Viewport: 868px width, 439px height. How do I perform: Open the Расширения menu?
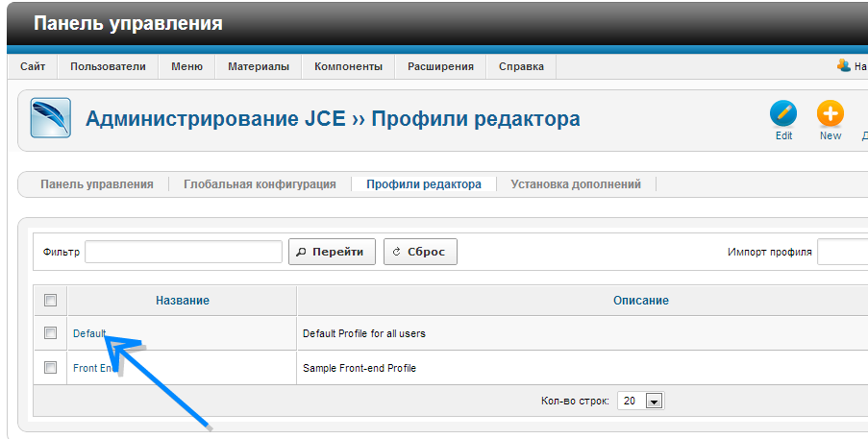[440, 66]
